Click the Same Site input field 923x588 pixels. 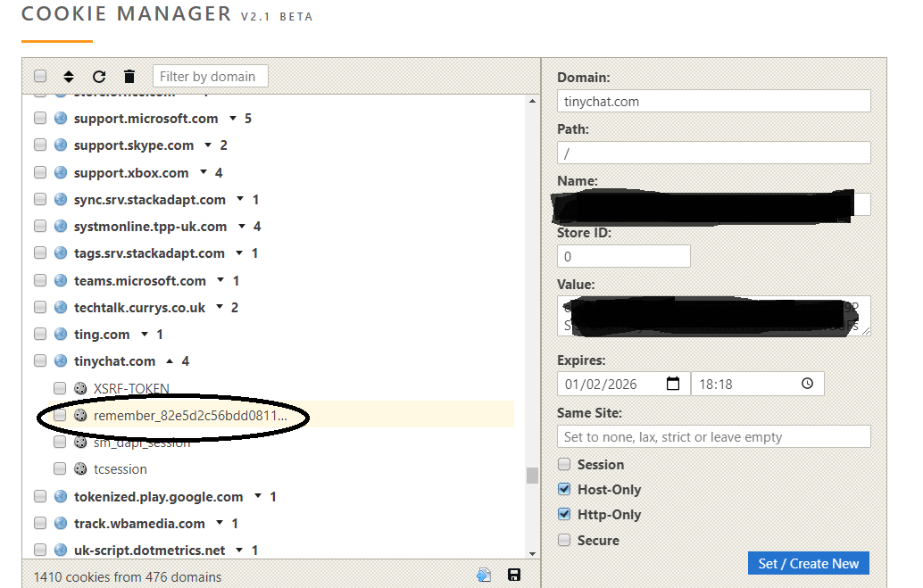[x=713, y=436]
